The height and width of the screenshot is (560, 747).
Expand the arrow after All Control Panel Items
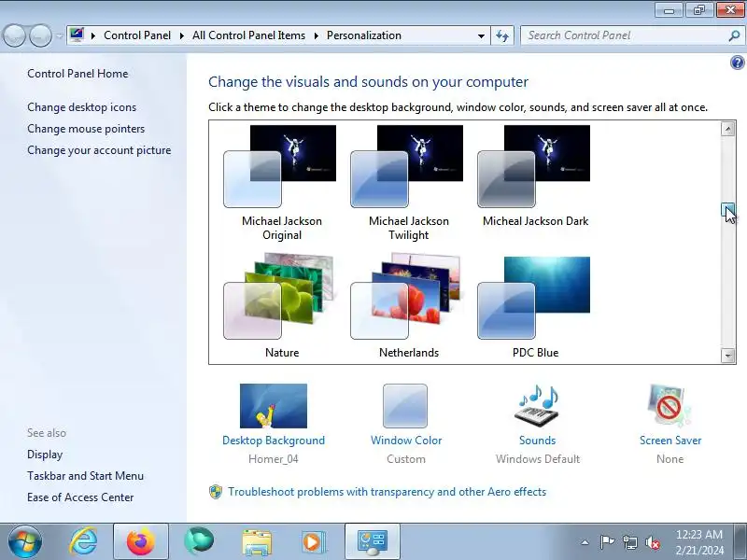click(x=316, y=35)
